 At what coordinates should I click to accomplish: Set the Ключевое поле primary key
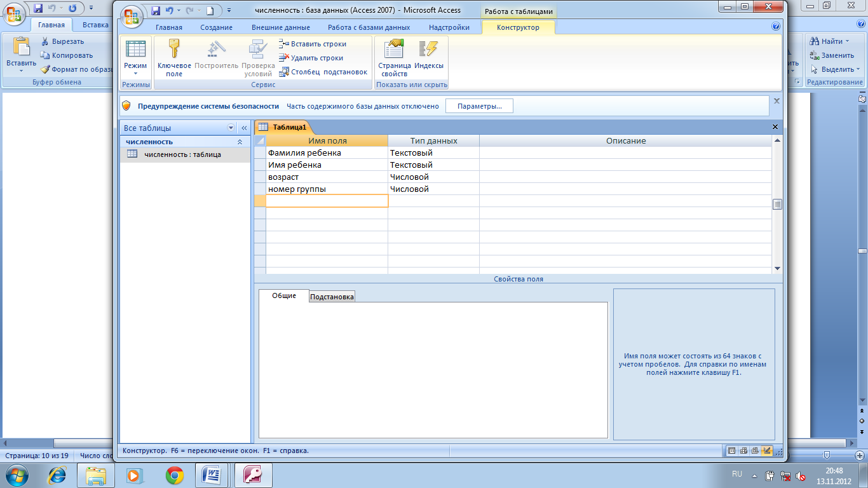click(174, 58)
